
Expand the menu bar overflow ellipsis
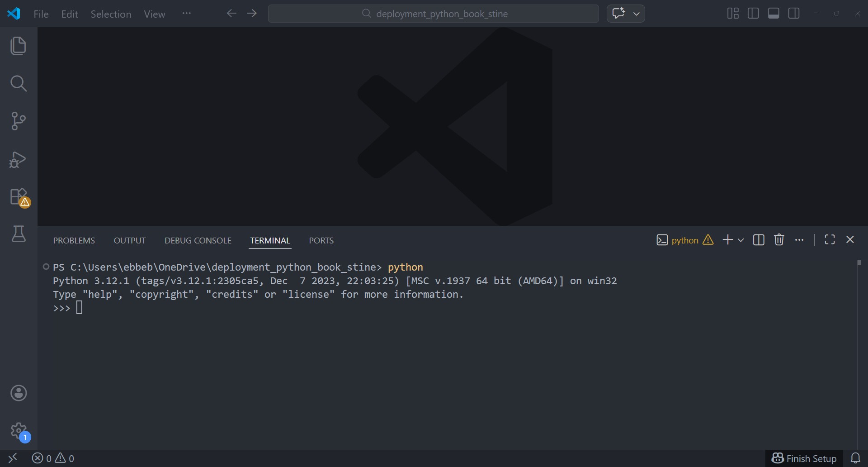coord(186,14)
